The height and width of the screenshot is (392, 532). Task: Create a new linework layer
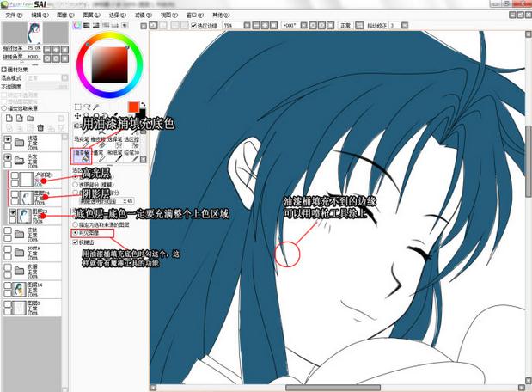(20, 118)
